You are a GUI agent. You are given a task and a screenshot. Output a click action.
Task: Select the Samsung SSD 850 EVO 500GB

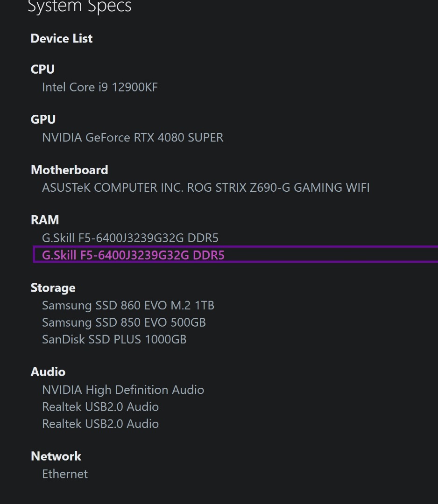click(x=124, y=322)
